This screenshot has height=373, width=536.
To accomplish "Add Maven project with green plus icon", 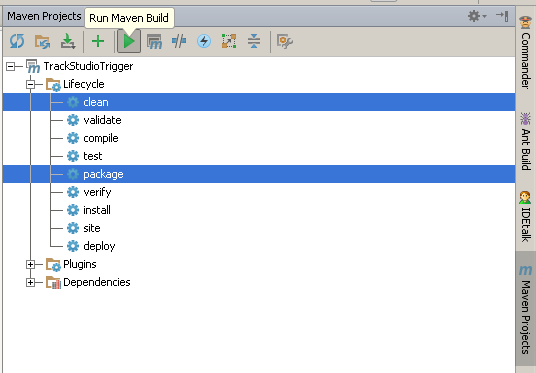I will [x=98, y=41].
